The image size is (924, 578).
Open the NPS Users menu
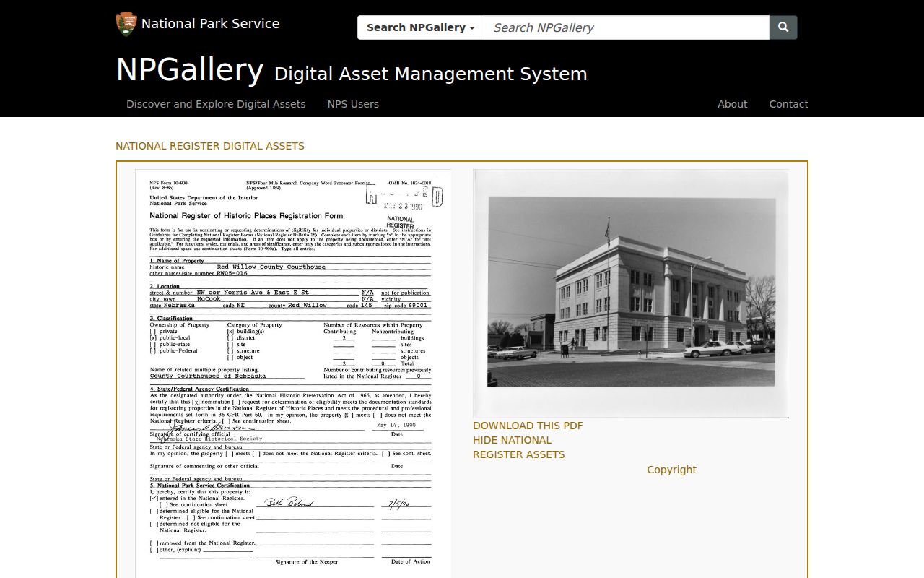(x=353, y=104)
